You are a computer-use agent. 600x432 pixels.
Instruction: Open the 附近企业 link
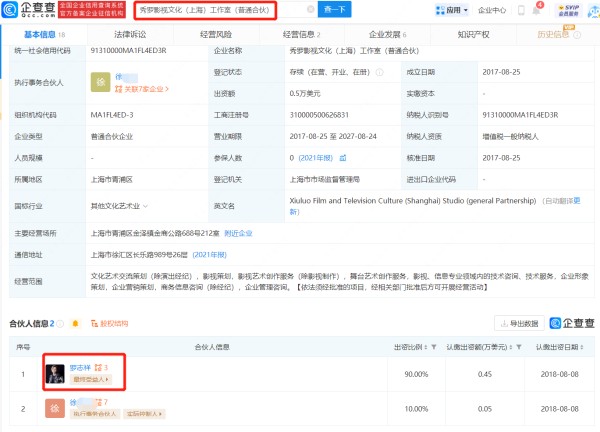(x=238, y=233)
